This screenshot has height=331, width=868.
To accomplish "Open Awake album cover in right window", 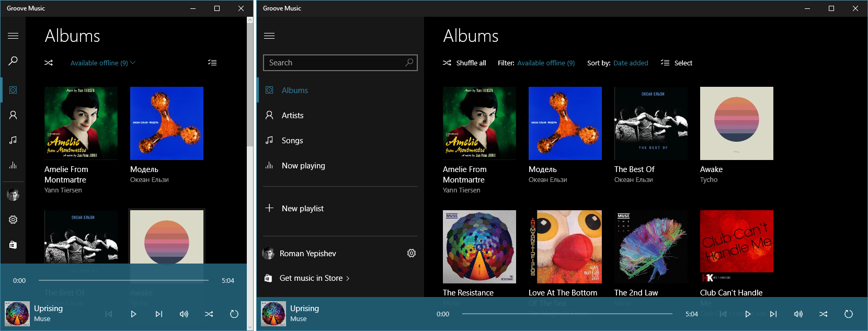I will [x=737, y=123].
